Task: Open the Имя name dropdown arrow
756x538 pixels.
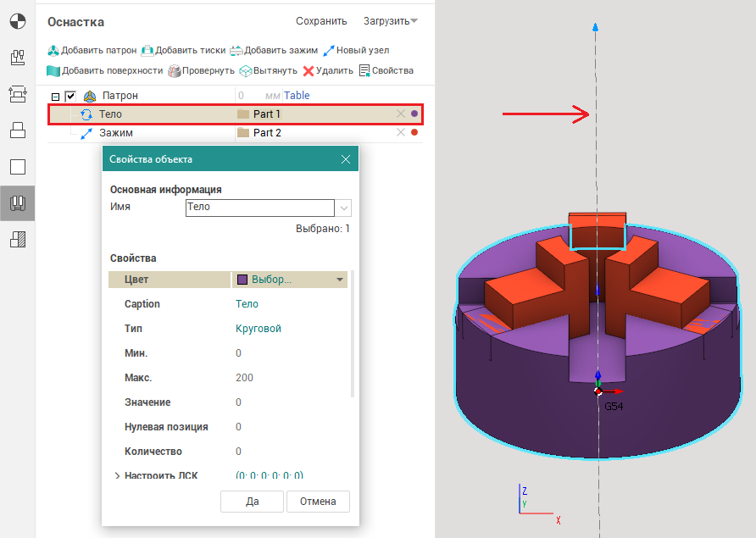Action: [344, 207]
